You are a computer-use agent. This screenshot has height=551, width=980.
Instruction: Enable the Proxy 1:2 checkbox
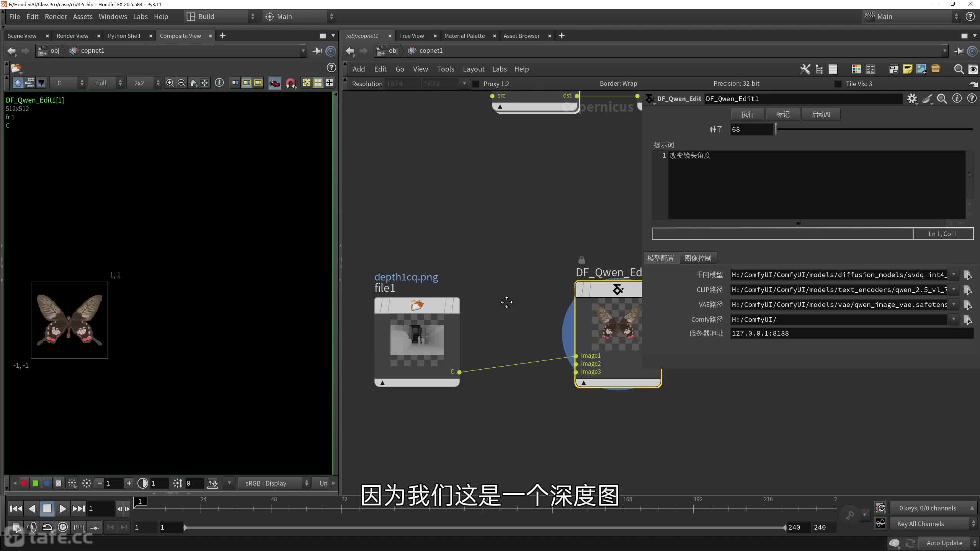[476, 84]
